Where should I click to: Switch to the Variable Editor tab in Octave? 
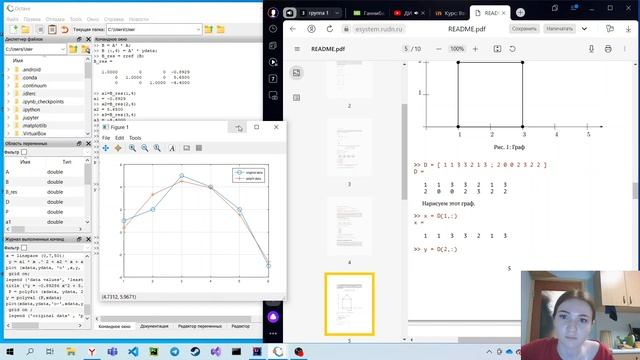point(200,326)
